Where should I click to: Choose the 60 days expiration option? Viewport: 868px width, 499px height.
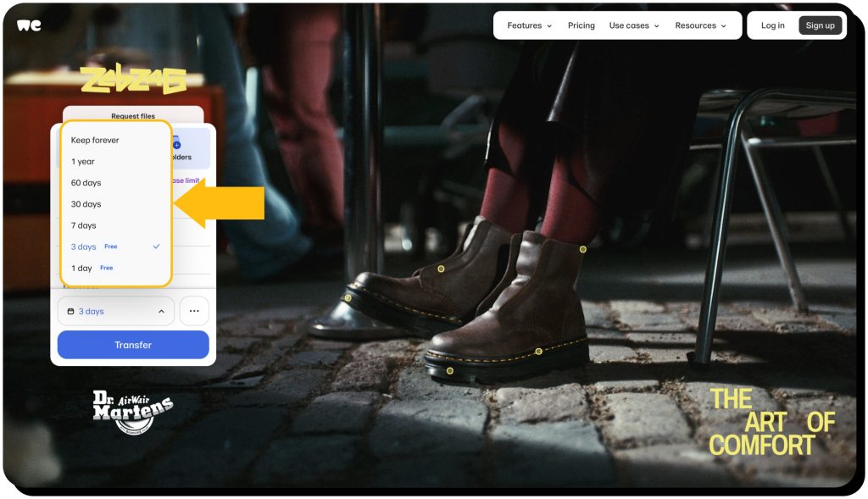tap(85, 182)
